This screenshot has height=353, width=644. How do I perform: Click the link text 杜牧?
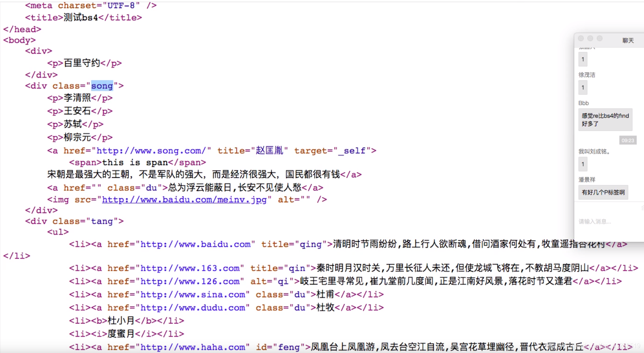[x=326, y=308]
